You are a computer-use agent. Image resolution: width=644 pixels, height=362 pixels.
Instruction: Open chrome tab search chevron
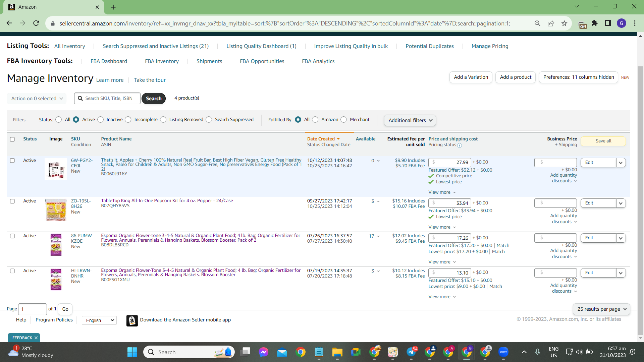click(x=577, y=6)
